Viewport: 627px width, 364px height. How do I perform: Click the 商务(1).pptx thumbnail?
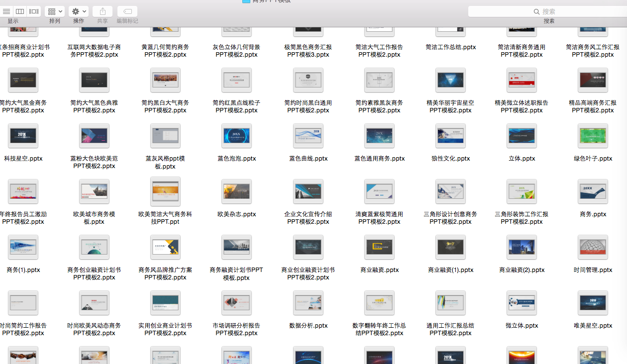point(23,247)
